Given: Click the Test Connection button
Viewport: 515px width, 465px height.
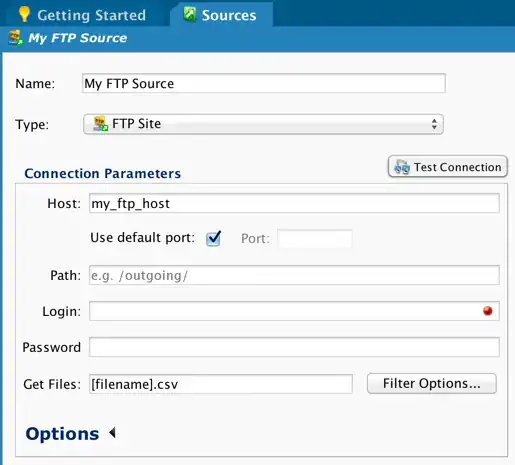Looking at the screenshot, I should click(448, 166).
